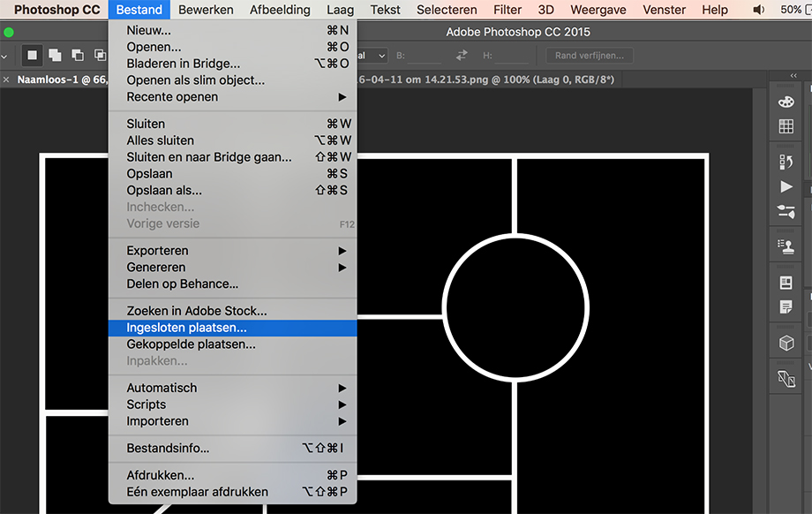Choose the intersect with selection icon

point(100,55)
